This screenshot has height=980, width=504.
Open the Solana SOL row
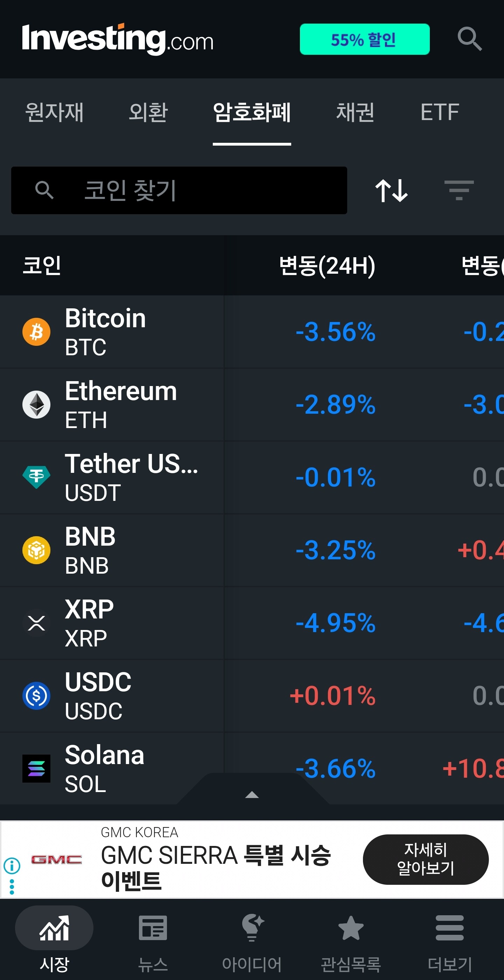252,769
